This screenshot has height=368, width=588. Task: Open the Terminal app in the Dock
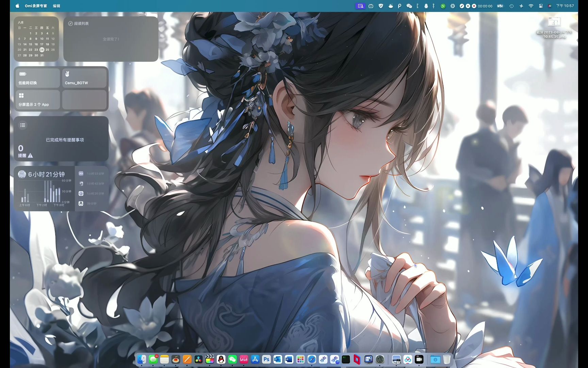[x=346, y=359]
